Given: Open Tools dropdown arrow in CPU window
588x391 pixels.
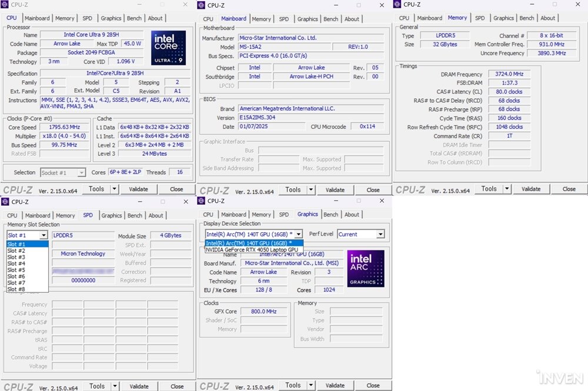Looking at the screenshot, I should pos(115,189).
